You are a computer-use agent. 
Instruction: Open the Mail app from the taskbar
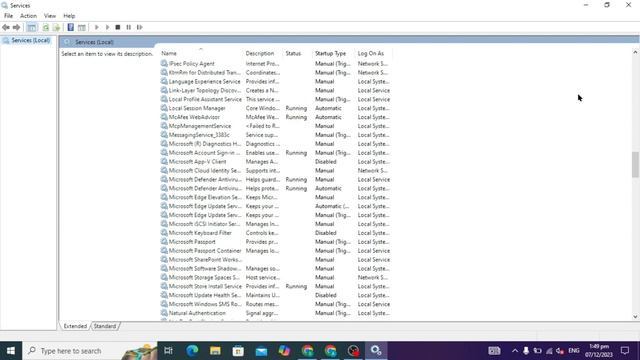pos(261,351)
